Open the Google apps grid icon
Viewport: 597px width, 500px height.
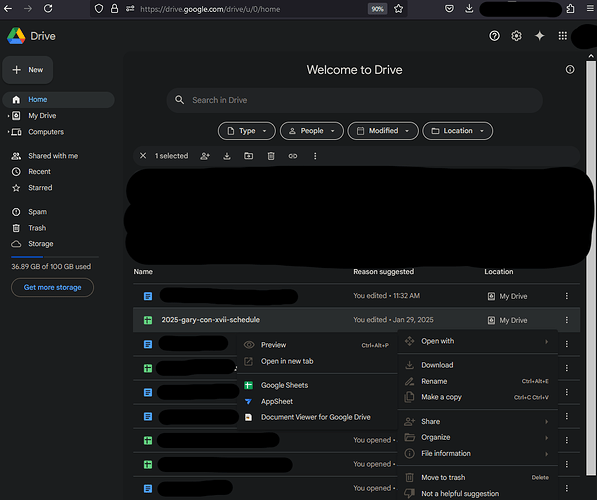coord(562,36)
